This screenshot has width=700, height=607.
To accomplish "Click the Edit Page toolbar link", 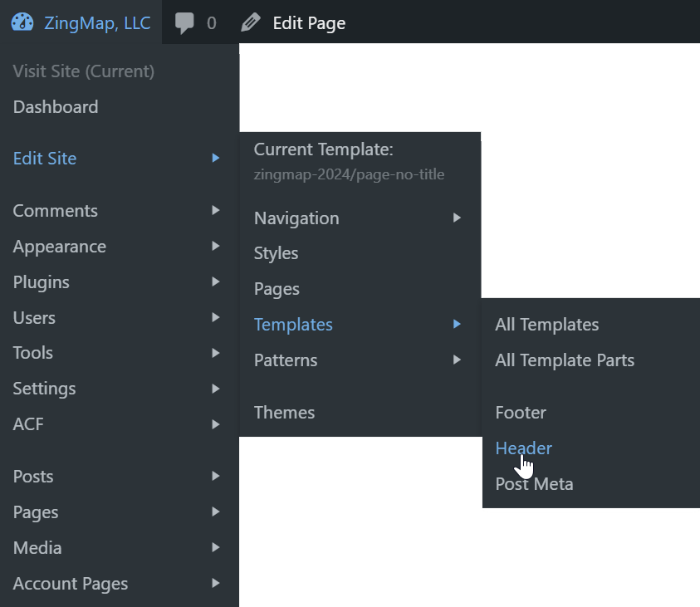I will pyautogui.click(x=309, y=23).
